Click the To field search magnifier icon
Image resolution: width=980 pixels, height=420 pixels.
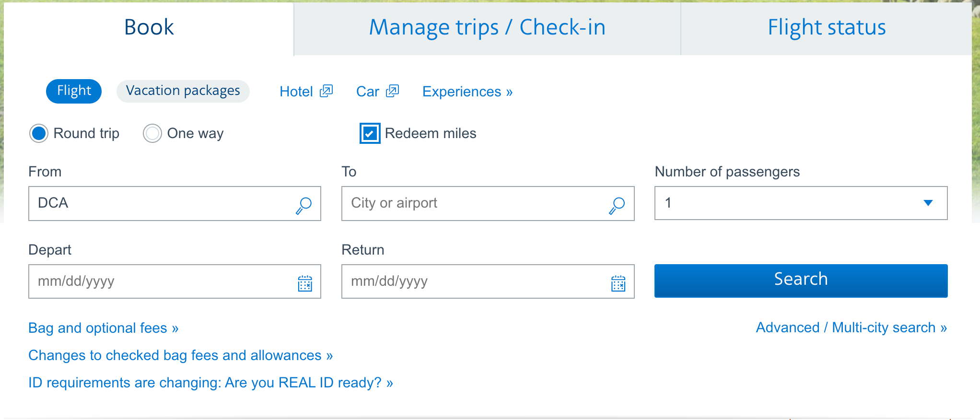pos(617,205)
